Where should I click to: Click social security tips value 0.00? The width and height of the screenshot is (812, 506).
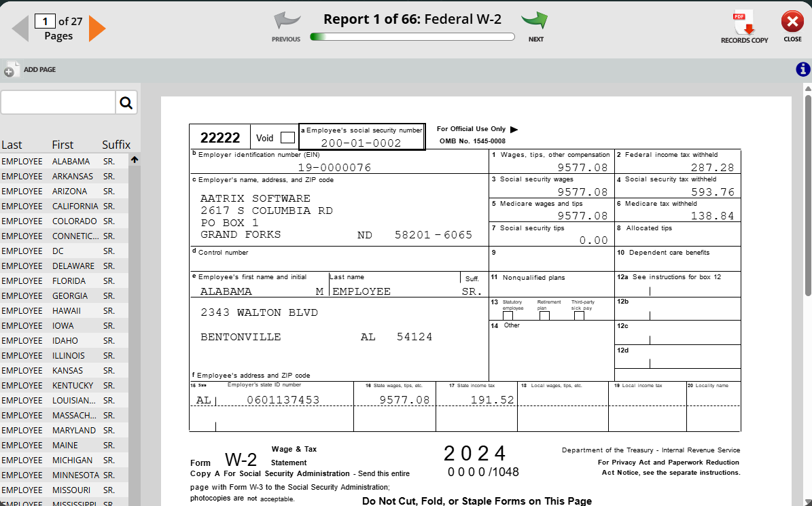pyautogui.click(x=593, y=240)
